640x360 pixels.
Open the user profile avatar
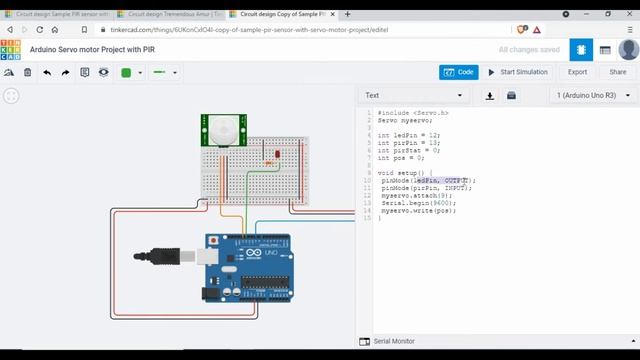629,50
